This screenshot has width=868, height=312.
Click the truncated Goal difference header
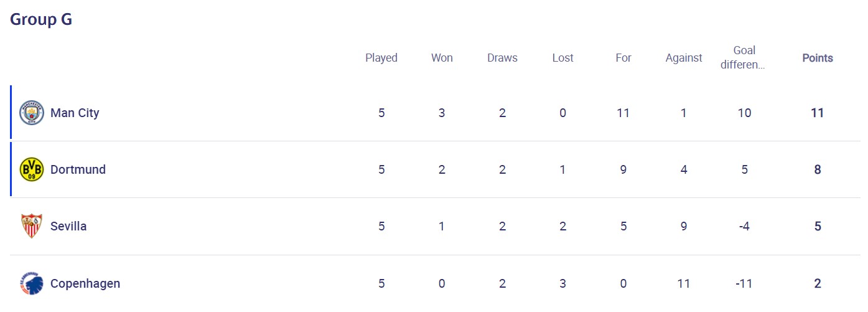point(744,57)
